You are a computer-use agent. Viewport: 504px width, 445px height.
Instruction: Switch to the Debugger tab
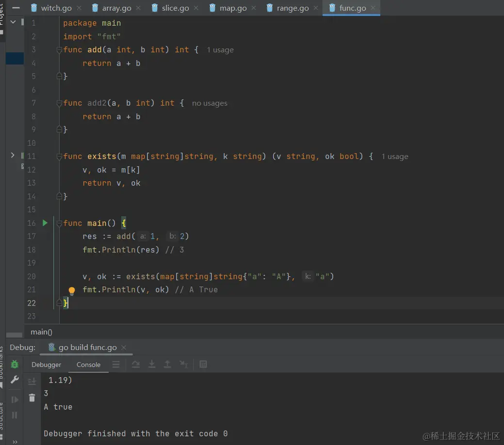coord(46,365)
